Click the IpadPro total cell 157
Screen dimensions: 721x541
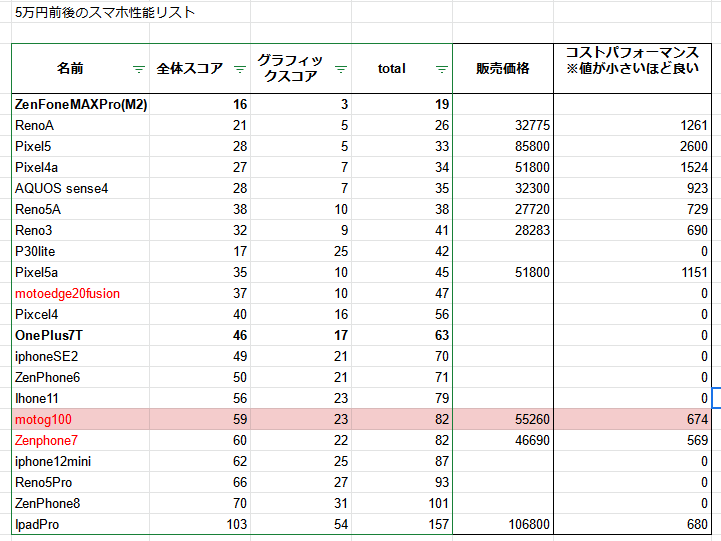tap(402, 524)
